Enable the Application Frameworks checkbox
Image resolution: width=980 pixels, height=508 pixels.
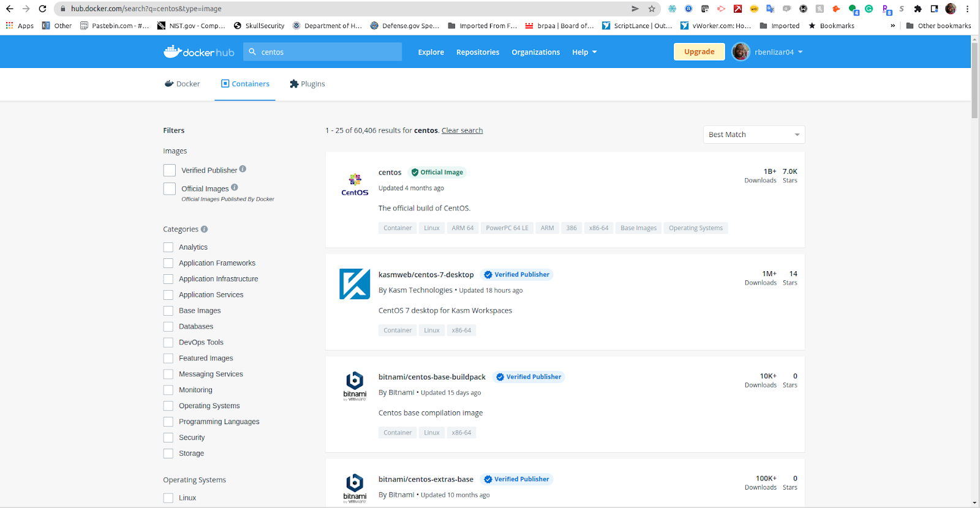click(x=168, y=263)
